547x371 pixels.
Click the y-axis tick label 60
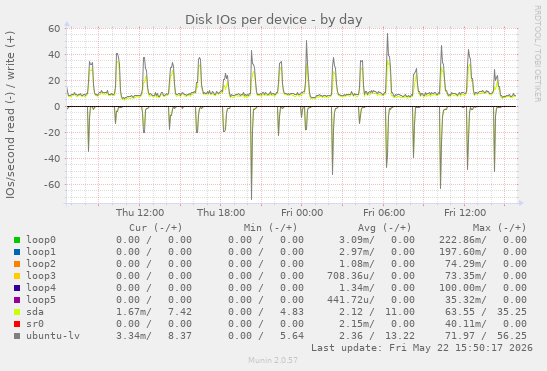[x=54, y=28]
